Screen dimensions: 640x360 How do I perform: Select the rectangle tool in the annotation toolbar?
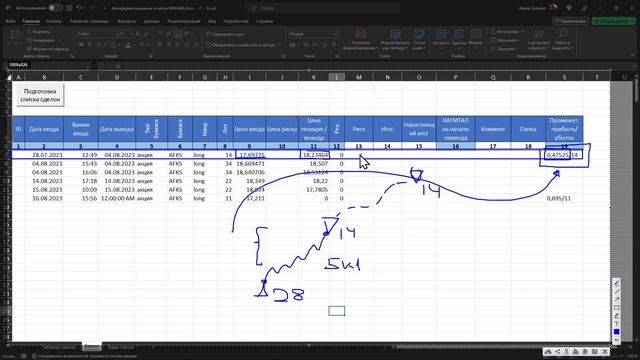click(617, 308)
